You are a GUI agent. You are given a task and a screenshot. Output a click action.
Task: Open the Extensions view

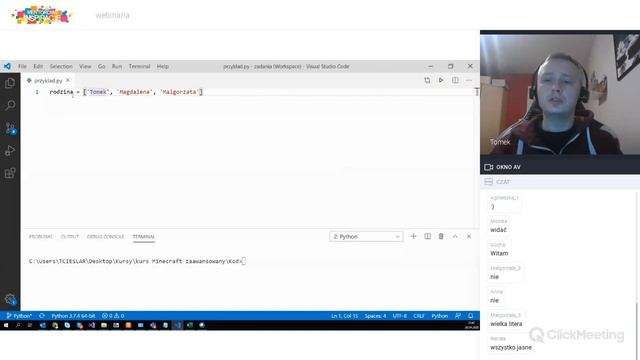click(10, 173)
